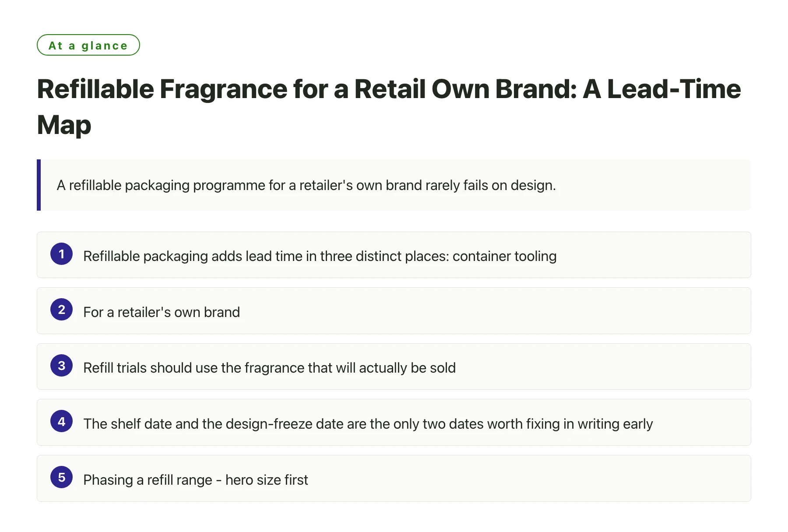
Task: Click the word 'Map' in the heading
Action: pyautogui.click(x=64, y=125)
